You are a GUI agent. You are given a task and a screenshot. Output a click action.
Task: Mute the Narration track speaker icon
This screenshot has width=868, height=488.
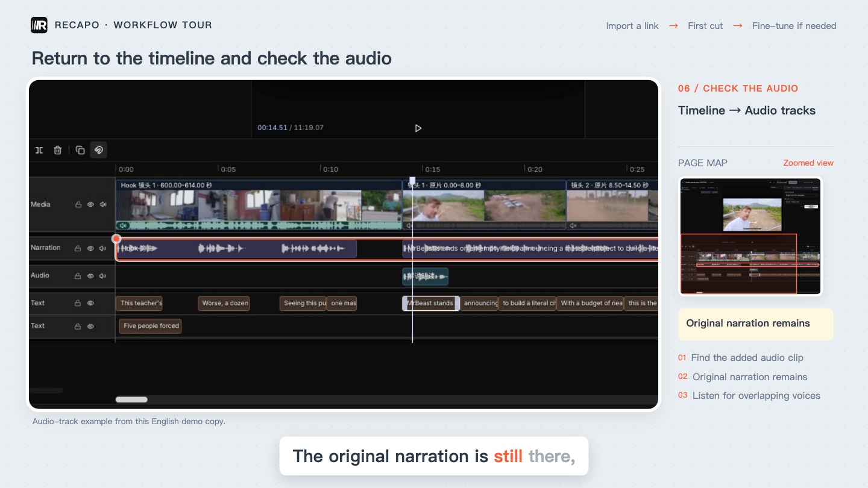point(103,248)
